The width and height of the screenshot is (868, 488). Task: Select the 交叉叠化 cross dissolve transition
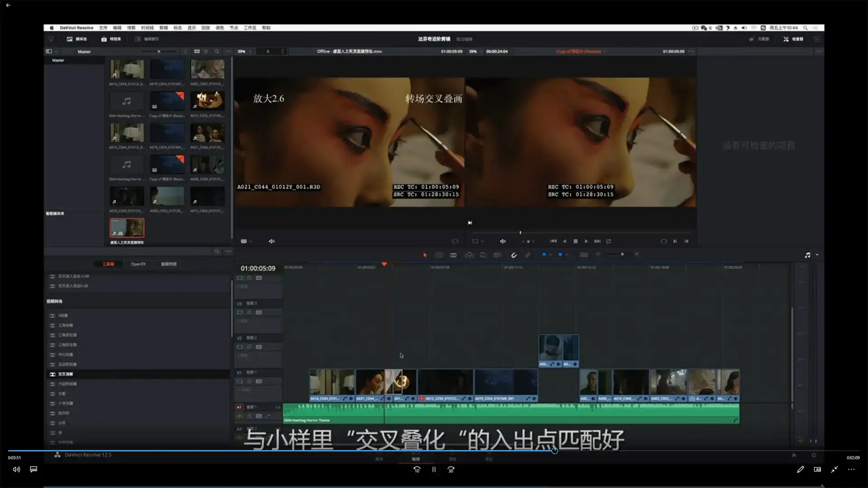[x=66, y=374]
